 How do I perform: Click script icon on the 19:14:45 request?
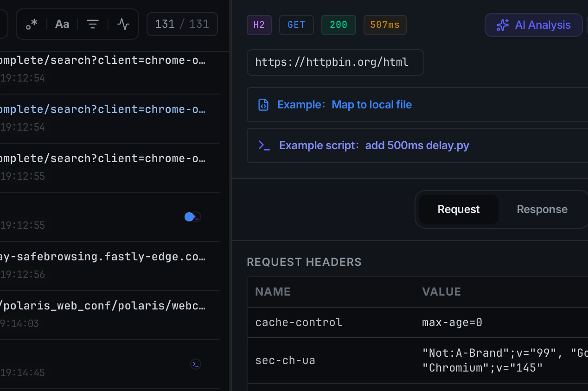click(196, 364)
